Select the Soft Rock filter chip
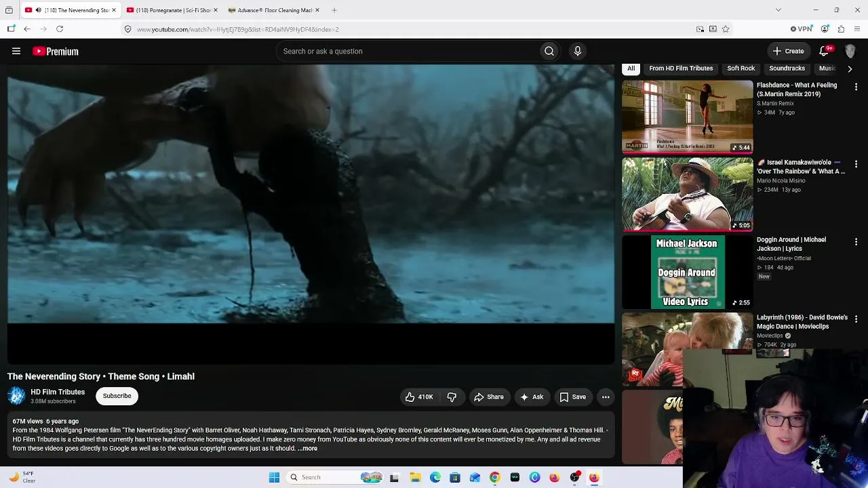This screenshot has width=868, height=488. coord(741,68)
